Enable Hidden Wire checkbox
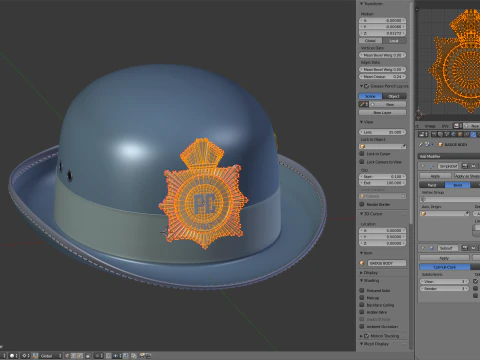 (x=362, y=312)
